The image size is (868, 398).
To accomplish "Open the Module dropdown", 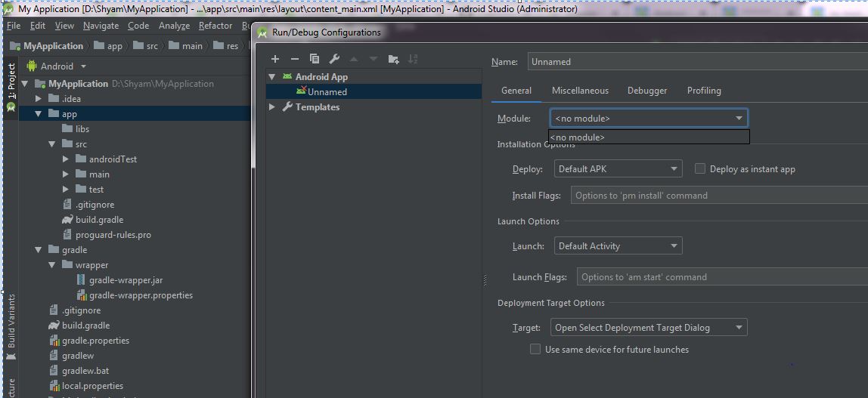I will tap(649, 119).
